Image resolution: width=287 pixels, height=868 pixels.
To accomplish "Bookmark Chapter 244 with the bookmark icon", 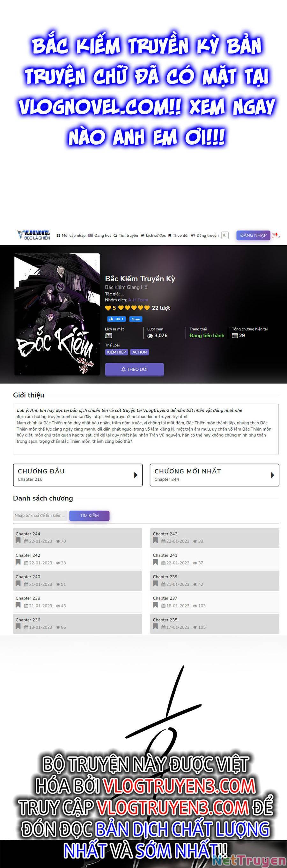I will coord(18,541).
